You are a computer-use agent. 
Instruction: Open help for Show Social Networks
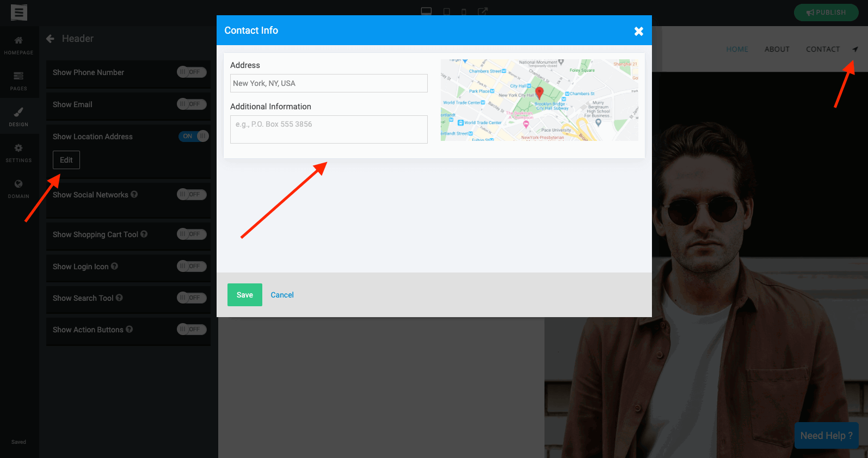(134, 194)
